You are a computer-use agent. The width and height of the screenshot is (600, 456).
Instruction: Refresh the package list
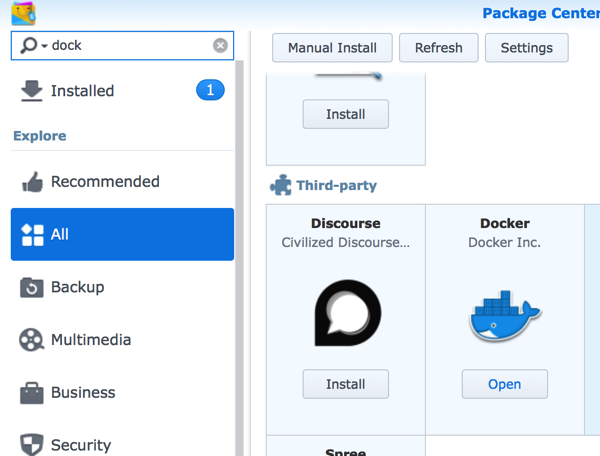(x=438, y=48)
